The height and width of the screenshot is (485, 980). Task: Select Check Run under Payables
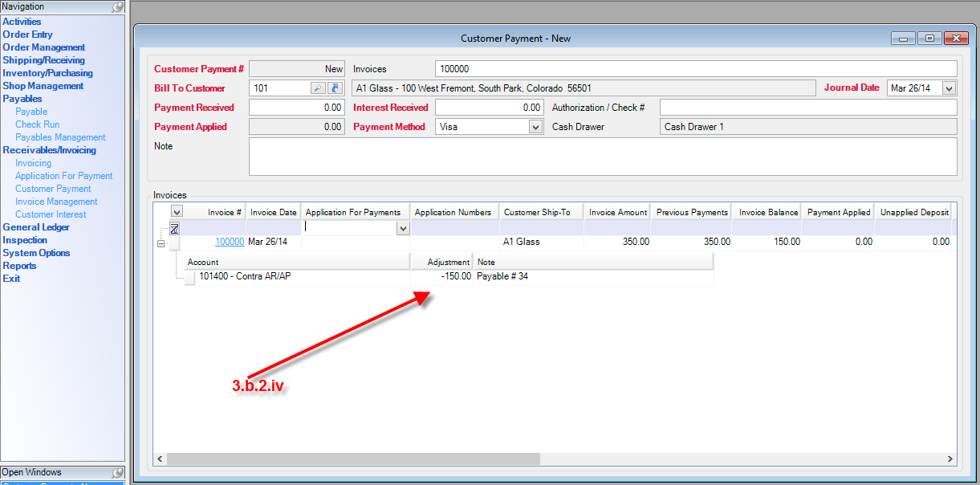point(37,124)
